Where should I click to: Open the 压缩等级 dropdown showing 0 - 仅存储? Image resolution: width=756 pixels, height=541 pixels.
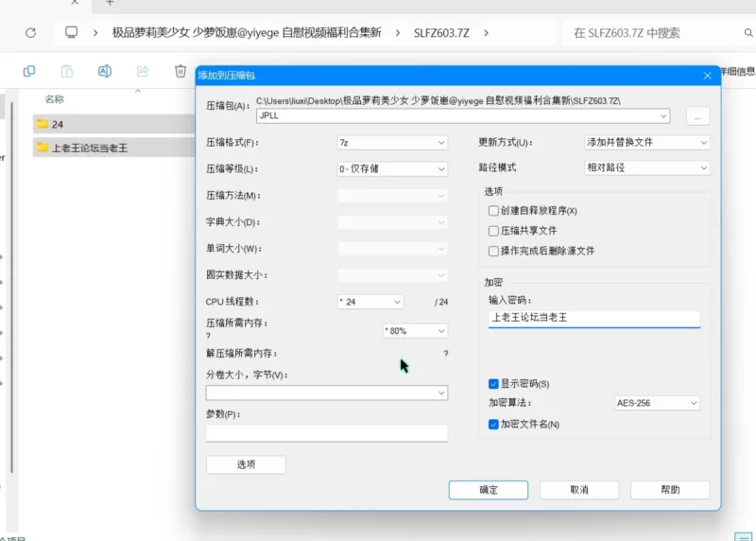[392, 169]
